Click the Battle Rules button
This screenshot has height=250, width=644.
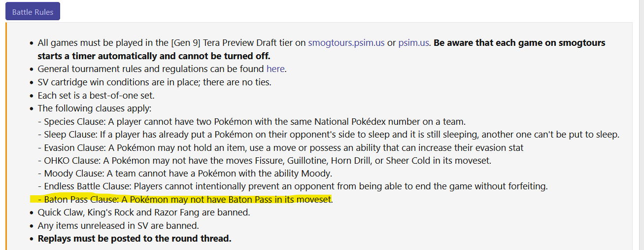[x=33, y=12]
